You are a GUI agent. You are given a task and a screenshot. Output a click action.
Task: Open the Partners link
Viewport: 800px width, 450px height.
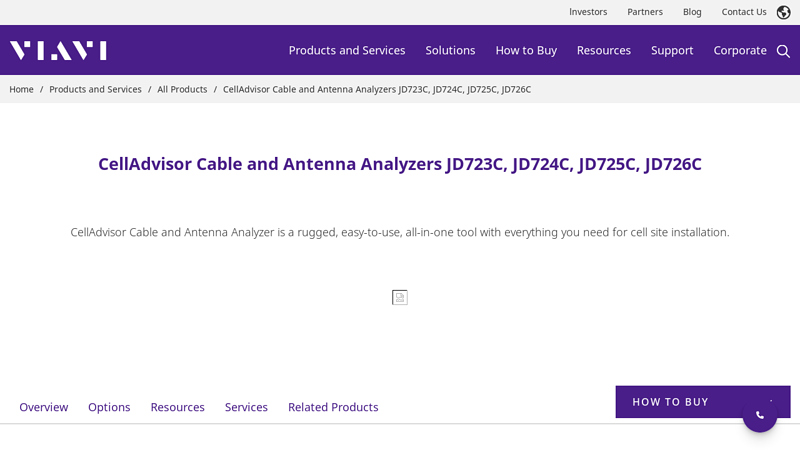645,12
